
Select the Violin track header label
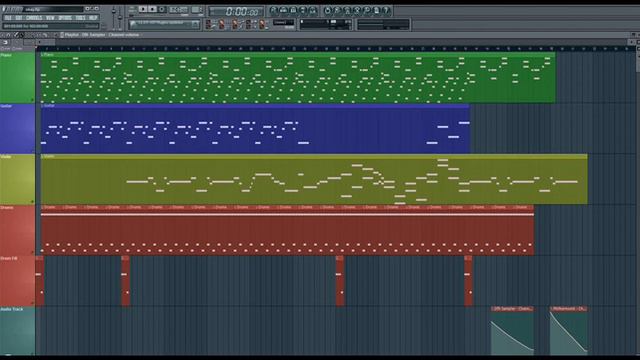point(6,157)
